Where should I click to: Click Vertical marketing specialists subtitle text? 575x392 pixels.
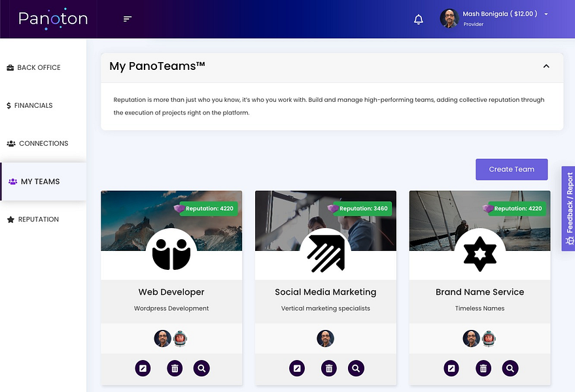coord(326,308)
